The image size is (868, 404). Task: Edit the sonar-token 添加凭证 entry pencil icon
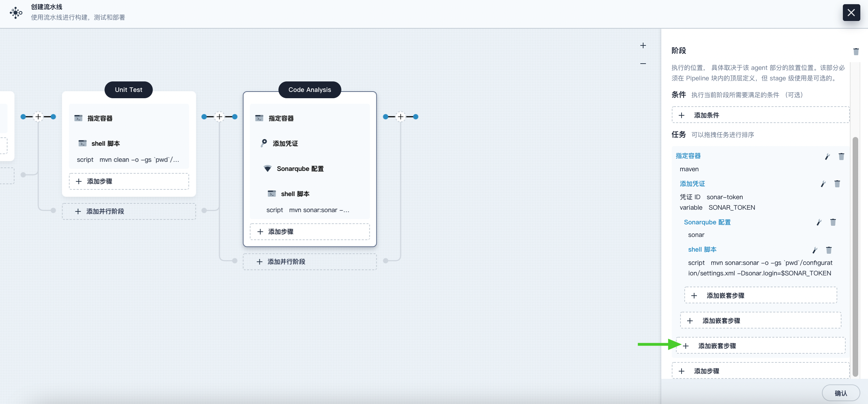click(x=823, y=183)
